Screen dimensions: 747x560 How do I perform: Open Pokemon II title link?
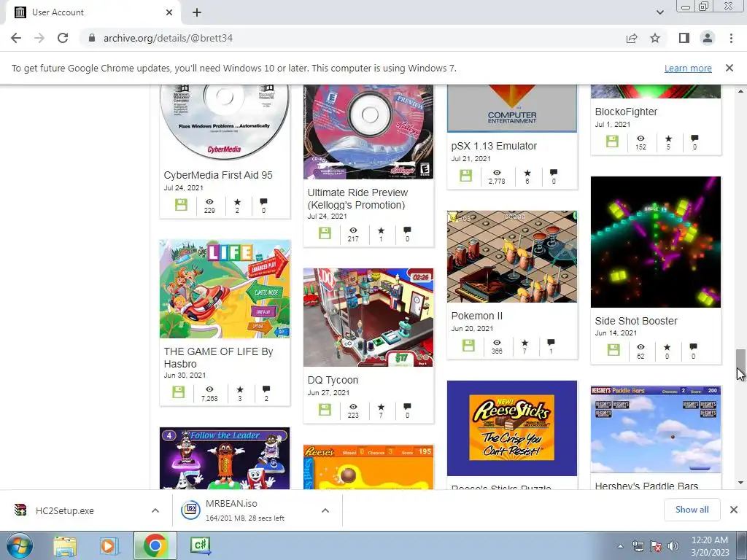pos(477,316)
